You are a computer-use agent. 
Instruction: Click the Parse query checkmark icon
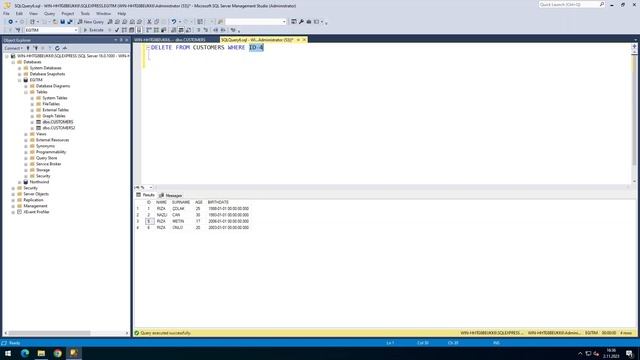(117, 30)
